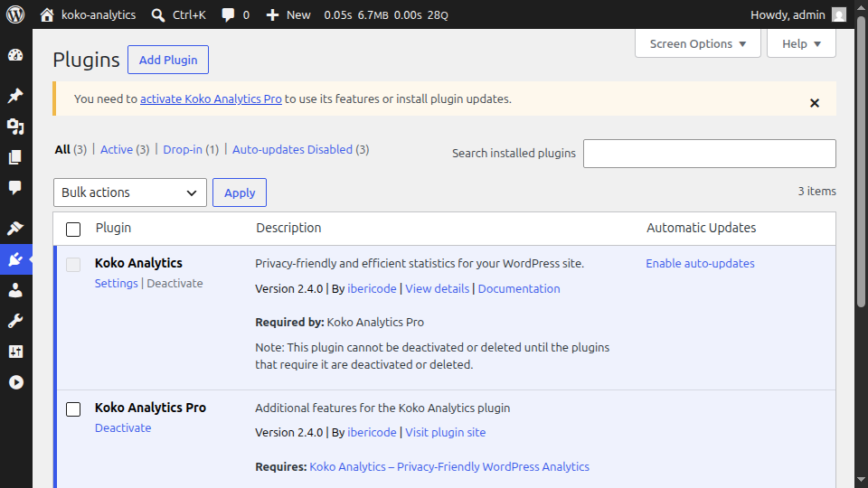This screenshot has height=488, width=868.
Task: Click Apply bulk action button
Action: click(x=240, y=192)
